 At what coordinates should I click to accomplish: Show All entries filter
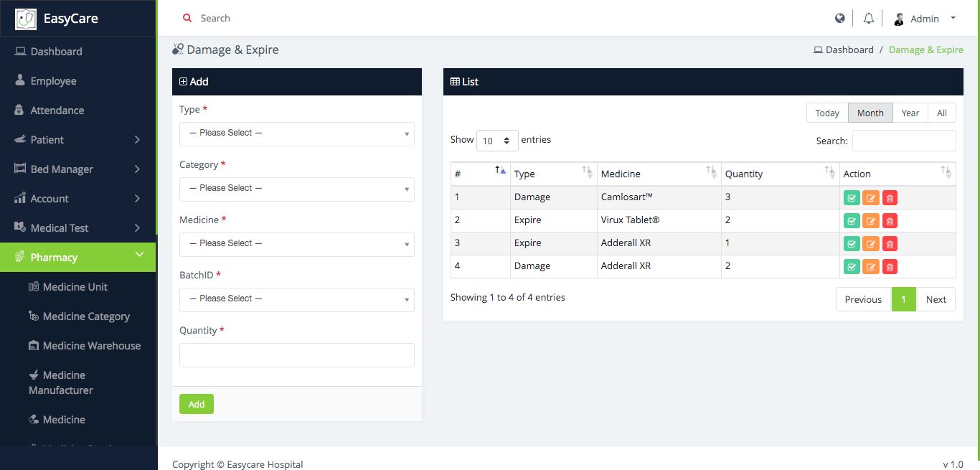click(942, 113)
